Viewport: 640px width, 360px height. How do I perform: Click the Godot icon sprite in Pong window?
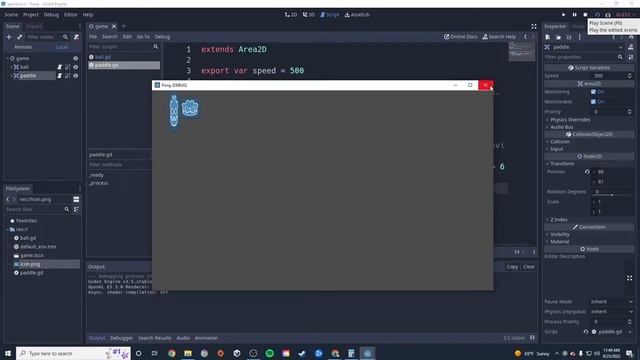pyautogui.click(x=190, y=109)
